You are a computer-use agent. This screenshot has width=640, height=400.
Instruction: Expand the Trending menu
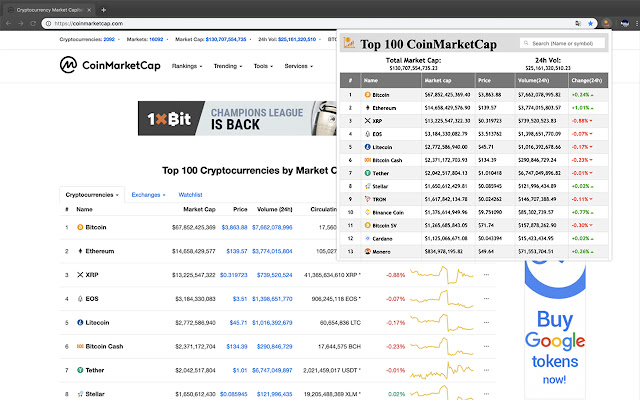click(228, 66)
